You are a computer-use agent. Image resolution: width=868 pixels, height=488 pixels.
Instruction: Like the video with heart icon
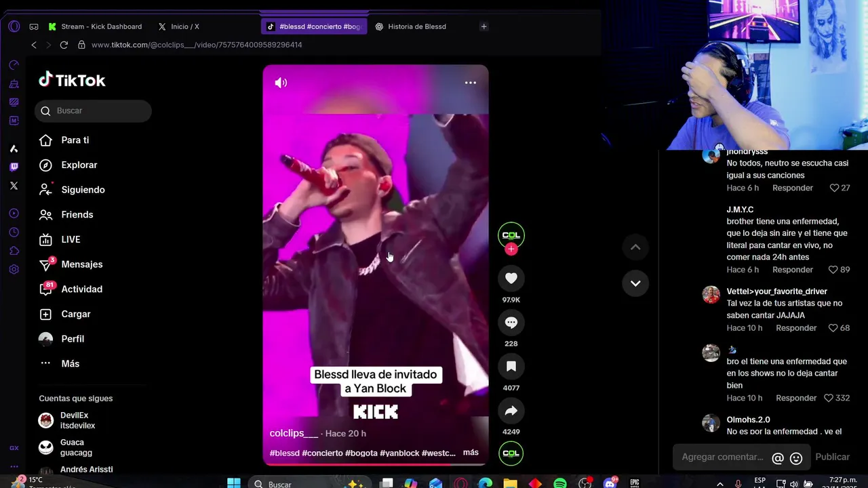point(511,279)
